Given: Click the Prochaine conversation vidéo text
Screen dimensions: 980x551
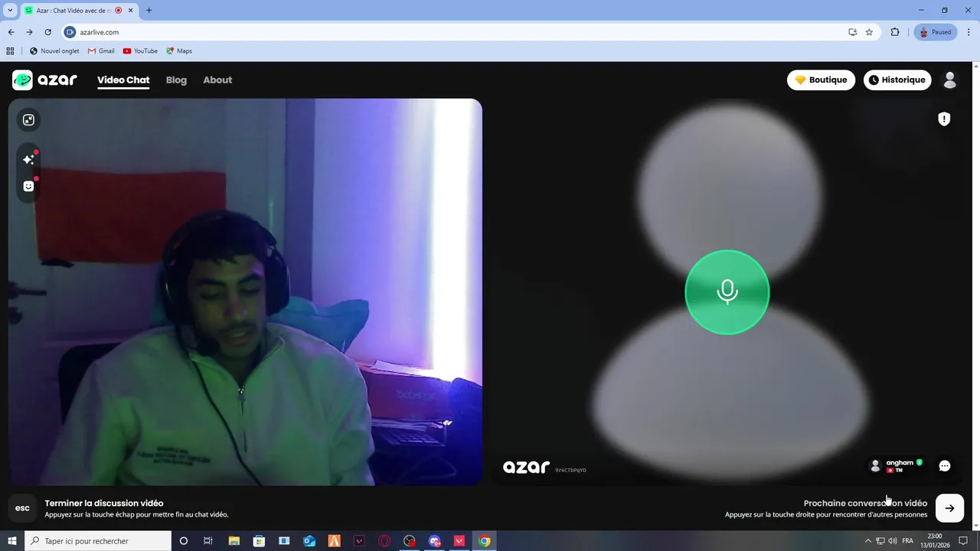Looking at the screenshot, I should 865,503.
